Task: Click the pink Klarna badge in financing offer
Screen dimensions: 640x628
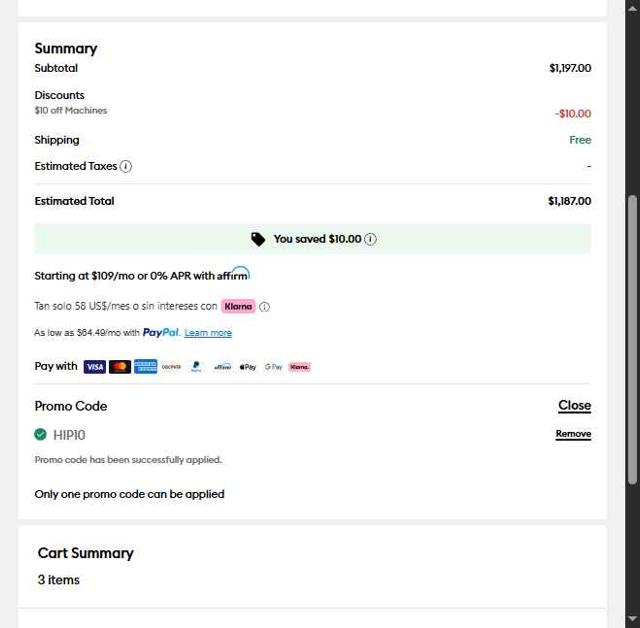Action: tap(238, 307)
